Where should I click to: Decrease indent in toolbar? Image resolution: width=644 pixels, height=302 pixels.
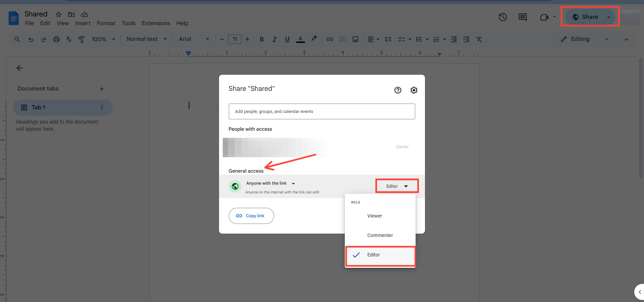click(454, 39)
